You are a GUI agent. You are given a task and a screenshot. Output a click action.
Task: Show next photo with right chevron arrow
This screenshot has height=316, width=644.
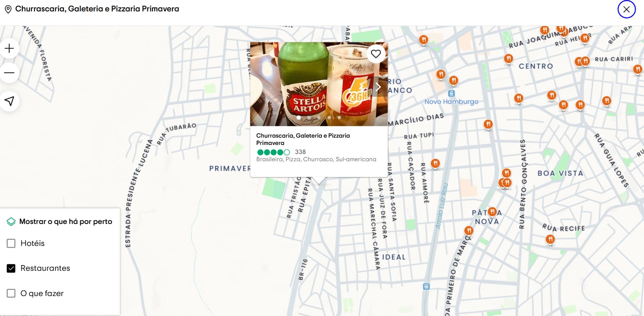(x=378, y=87)
